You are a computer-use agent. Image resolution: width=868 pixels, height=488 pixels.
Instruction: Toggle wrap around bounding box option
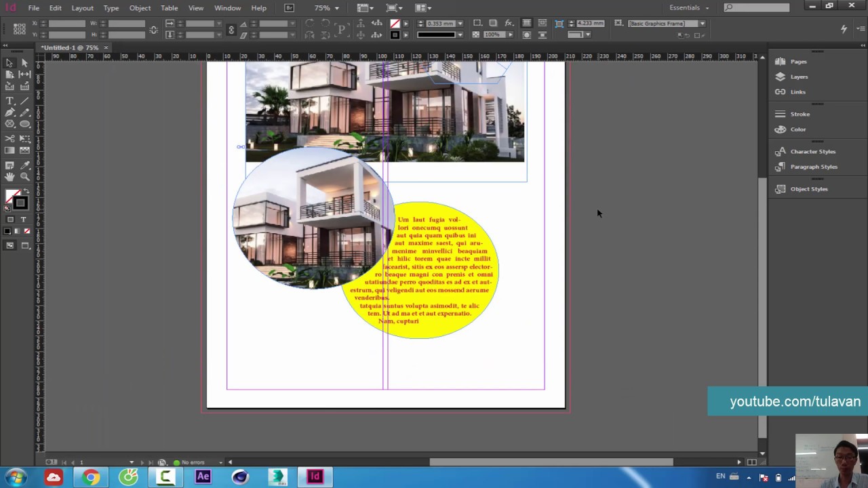click(542, 23)
